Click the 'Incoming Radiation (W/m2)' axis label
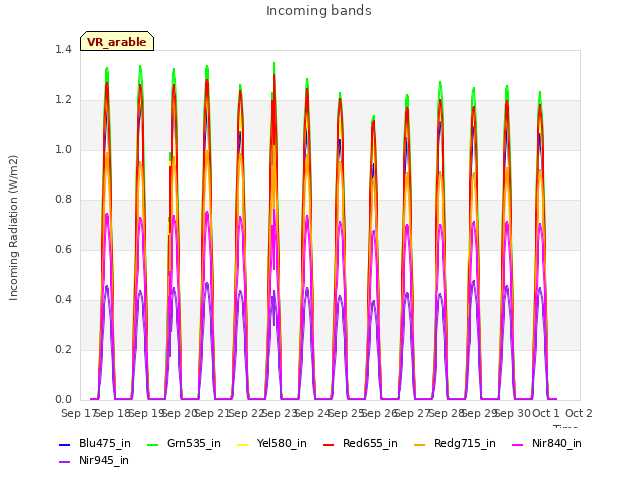Image resolution: width=640 pixels, height=480 pixels. point(13,228)
